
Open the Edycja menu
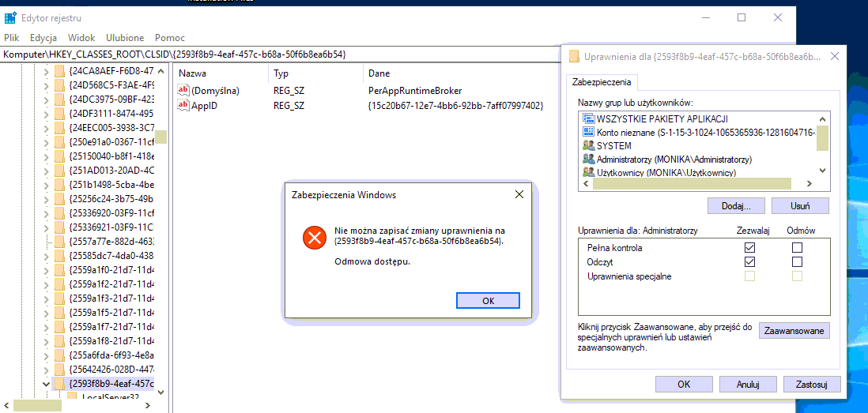pyautogui.click(x=43, y=38)
